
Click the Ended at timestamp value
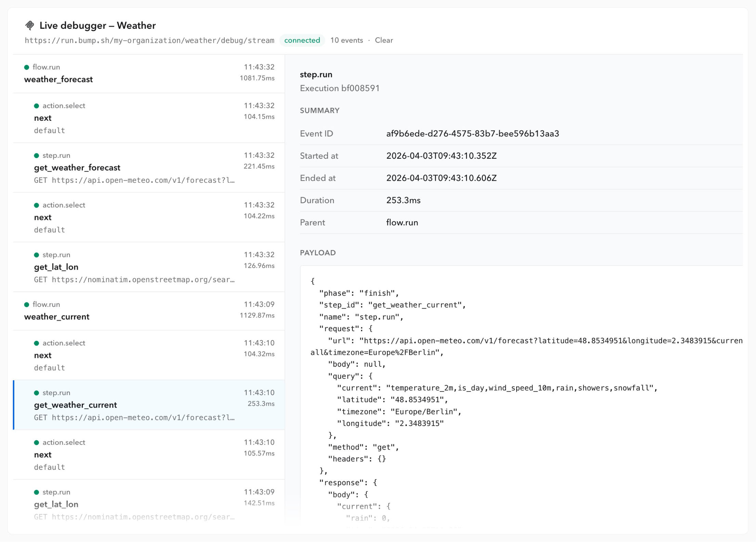[441, 178]
